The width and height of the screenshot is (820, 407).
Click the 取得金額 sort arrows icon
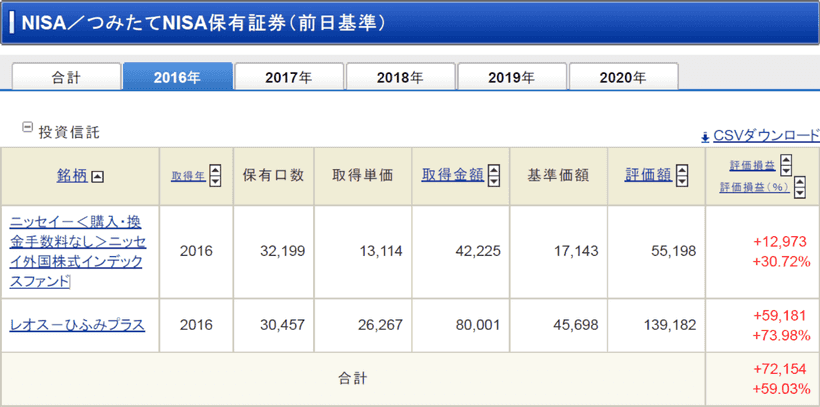click(493, 176)
